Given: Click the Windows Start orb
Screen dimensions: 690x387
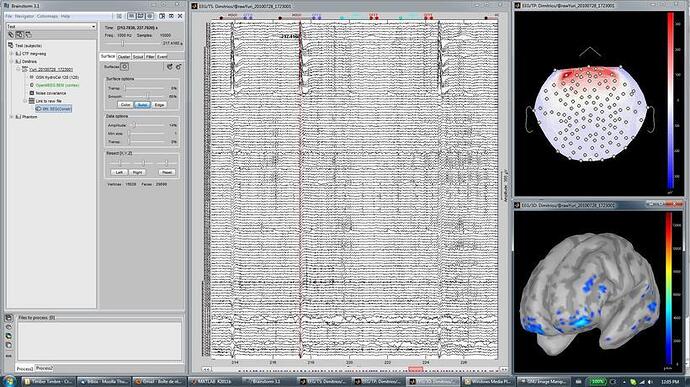Looking at the screenshot, I should [9, 381].
